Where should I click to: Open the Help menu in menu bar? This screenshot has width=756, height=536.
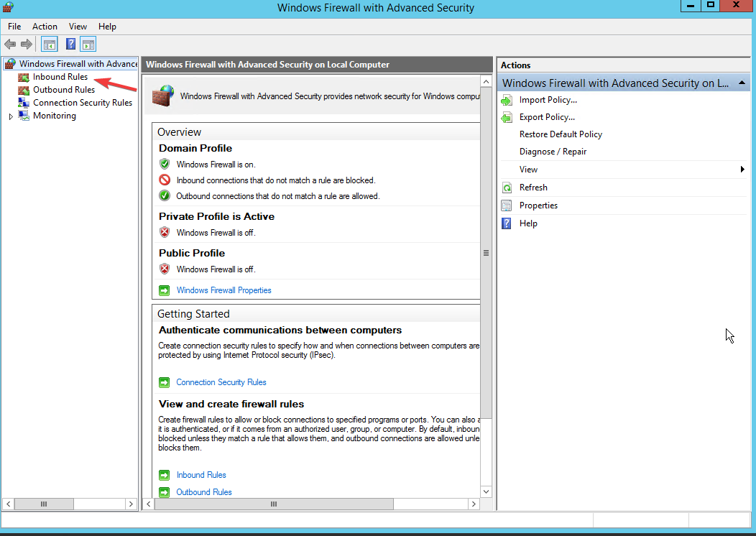(107, 27)
